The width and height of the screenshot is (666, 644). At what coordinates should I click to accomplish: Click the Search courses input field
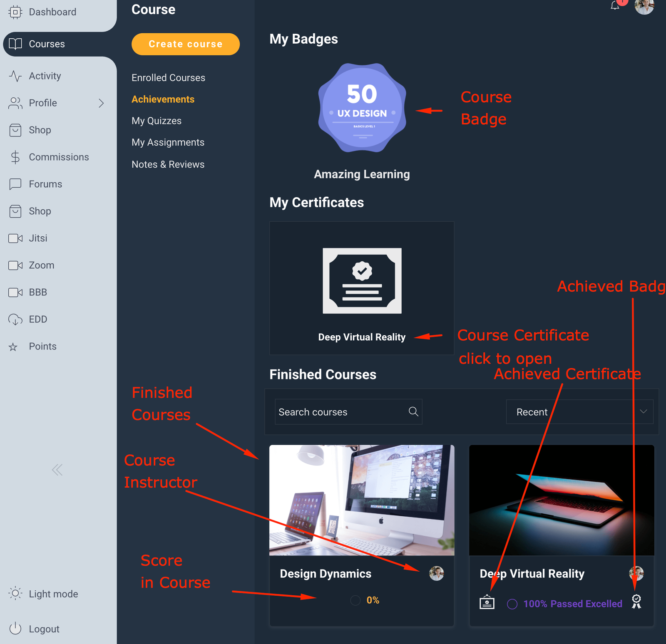tap(341, 412)
